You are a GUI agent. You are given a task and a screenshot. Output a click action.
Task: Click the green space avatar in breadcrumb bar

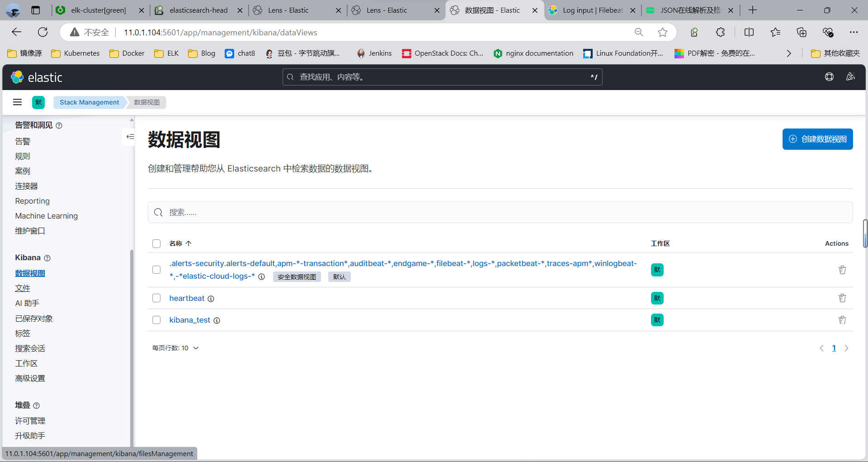pos(38,102)
